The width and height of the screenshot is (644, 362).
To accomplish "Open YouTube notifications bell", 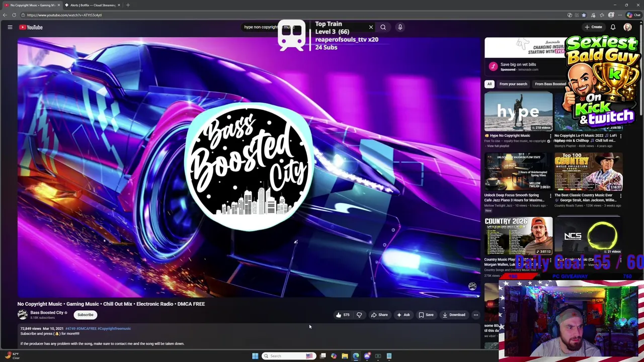I will tap(613, 27).
